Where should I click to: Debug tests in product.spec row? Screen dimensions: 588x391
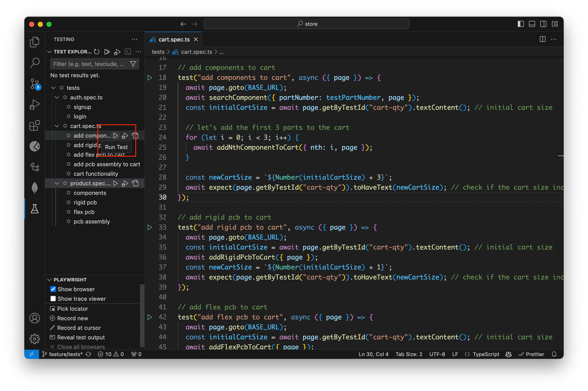[125, 183]
